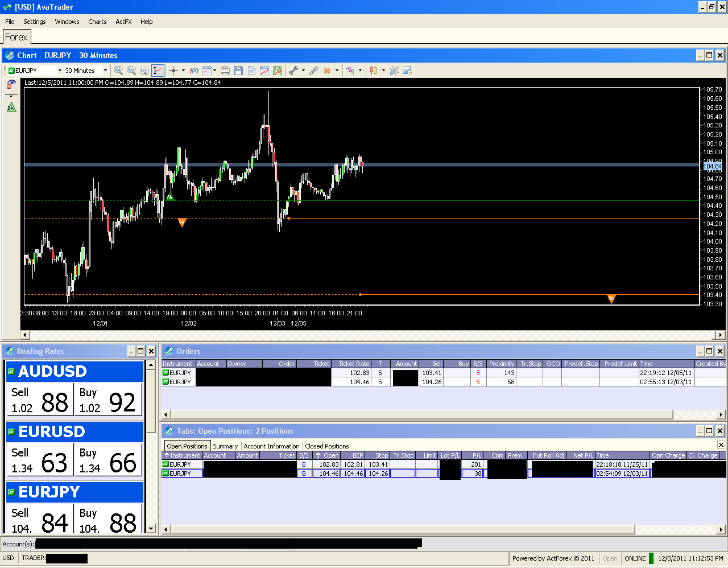Switch to Account Information tab

271,446
